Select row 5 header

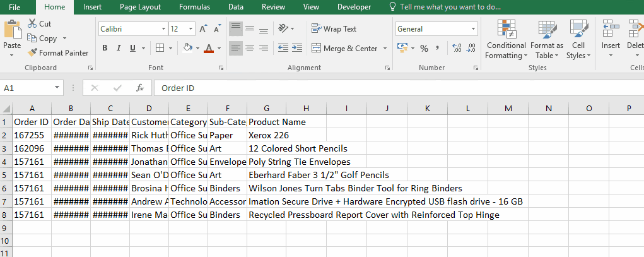6,175
